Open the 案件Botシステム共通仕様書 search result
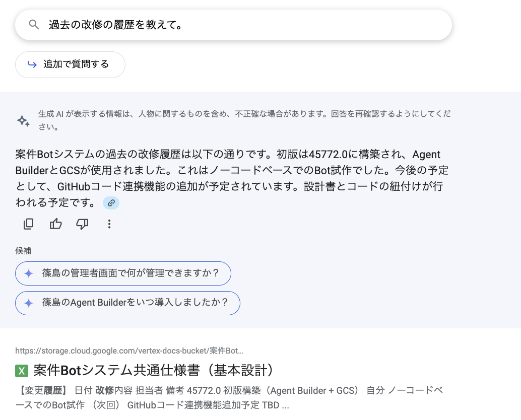This screenshot has height=420, width=521. coord(151,370)
